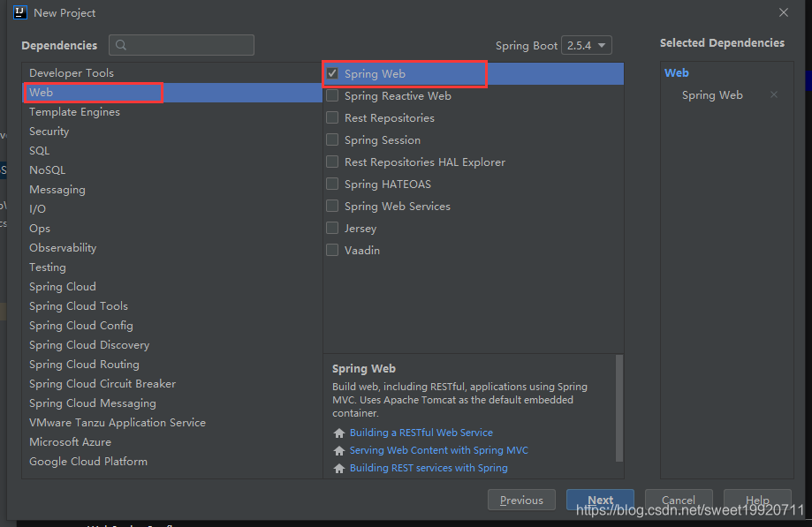812x527 pixels.
Task: Uncheck the Spring Web checkbox
Action: [x=332, y=73]
